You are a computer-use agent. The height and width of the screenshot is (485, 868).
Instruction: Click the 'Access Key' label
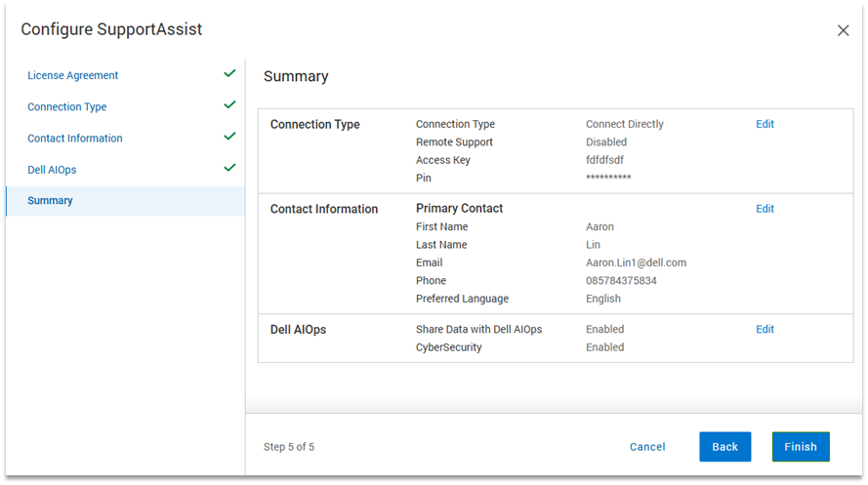(x=443, y=160)
